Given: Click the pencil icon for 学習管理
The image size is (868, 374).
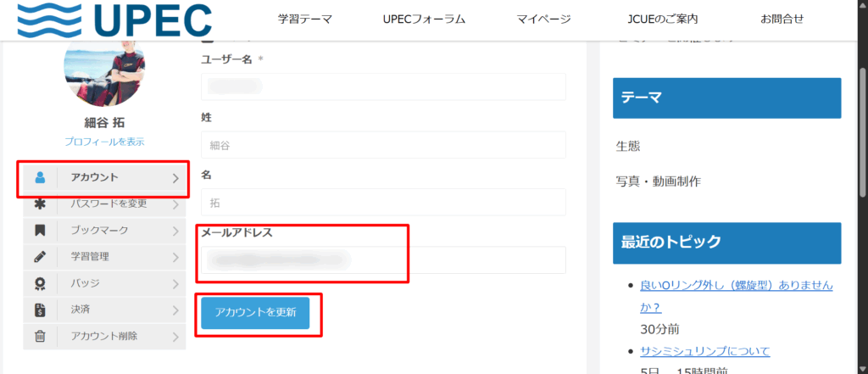Looking at the screenshot, I should pyautogui.click(x=40, y=256).
